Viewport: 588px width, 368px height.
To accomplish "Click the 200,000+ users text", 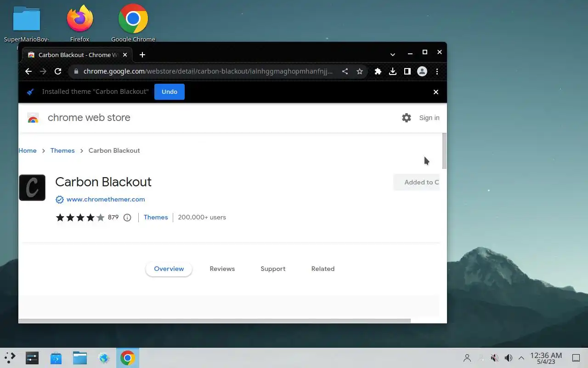I will [202, 217].
